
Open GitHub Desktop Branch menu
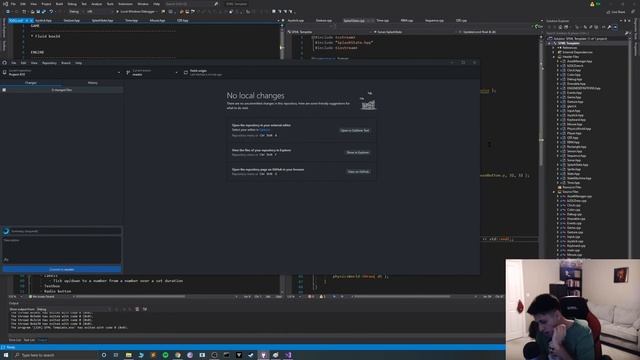(x=66, y=63)
